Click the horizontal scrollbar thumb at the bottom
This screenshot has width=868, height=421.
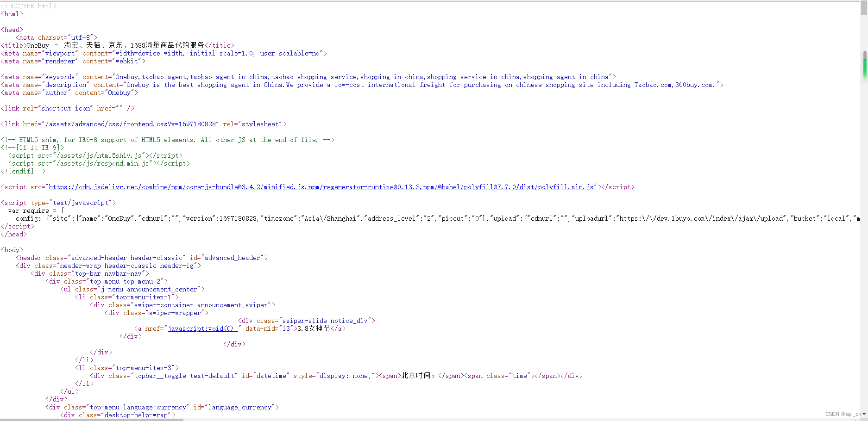coord(92,420)
